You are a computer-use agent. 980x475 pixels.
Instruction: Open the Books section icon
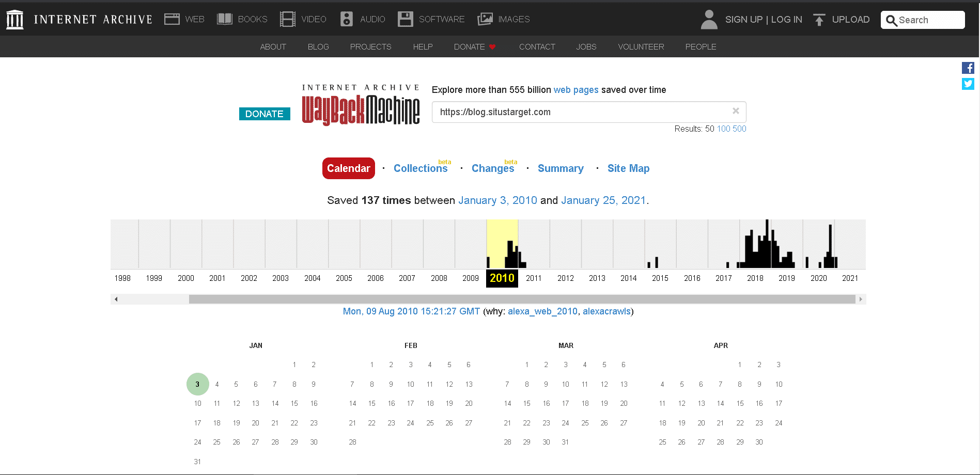pos(224,19)
